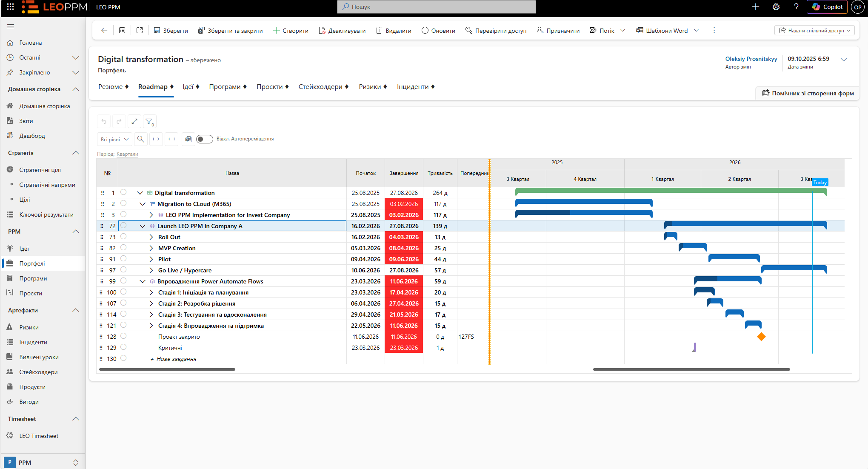Open user profile OP avatar
The height and width of the screenshot is (469, 868).
[x=858, y=7]
